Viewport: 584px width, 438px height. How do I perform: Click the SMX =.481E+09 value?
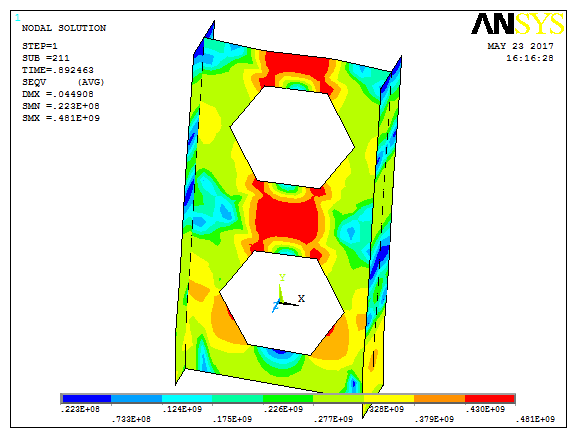(x=61, y=118)
